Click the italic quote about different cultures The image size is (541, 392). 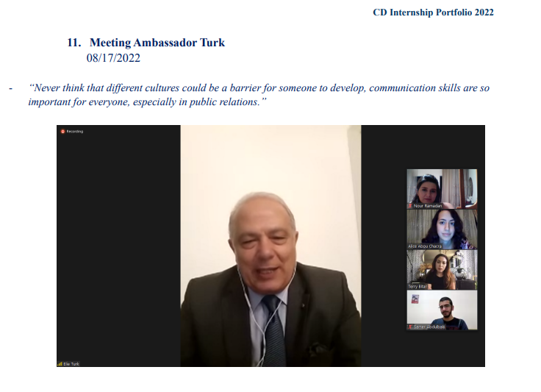(x=259, y=95)
